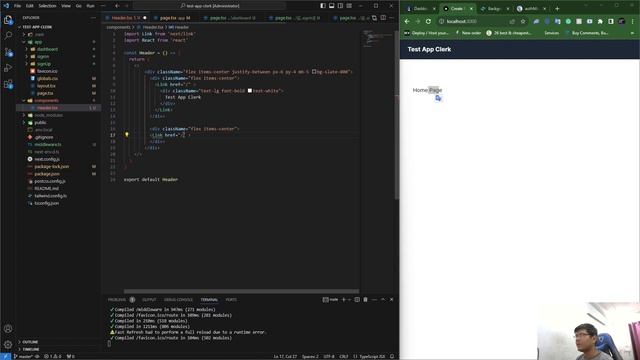Go back using the VS Code navigation arrow
The image size is (640, 360).
[x=117, y=6]
